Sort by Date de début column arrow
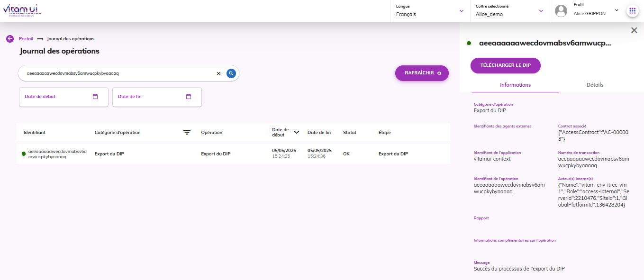 pos(297,132)
